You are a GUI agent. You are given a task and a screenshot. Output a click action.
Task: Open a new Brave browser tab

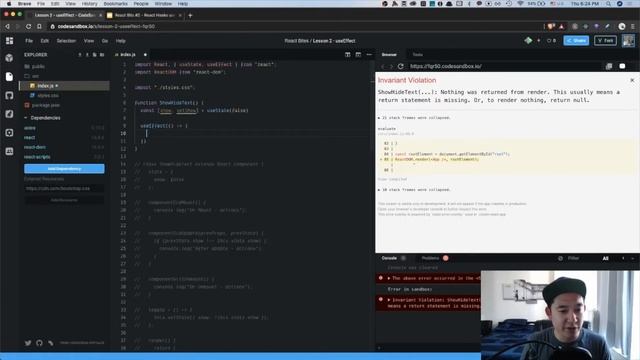click(190, 16)
